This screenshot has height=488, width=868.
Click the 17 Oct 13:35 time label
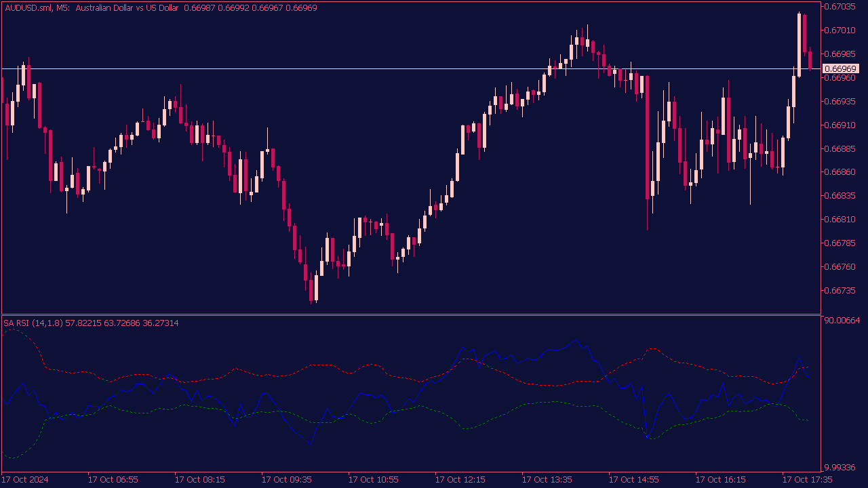pos(547,479)
